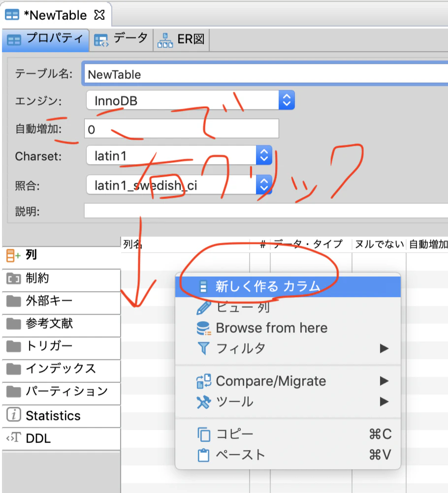Click the 列 columns icon
Viewport: 448px width, 493px height.
click(x=13, y=255)
